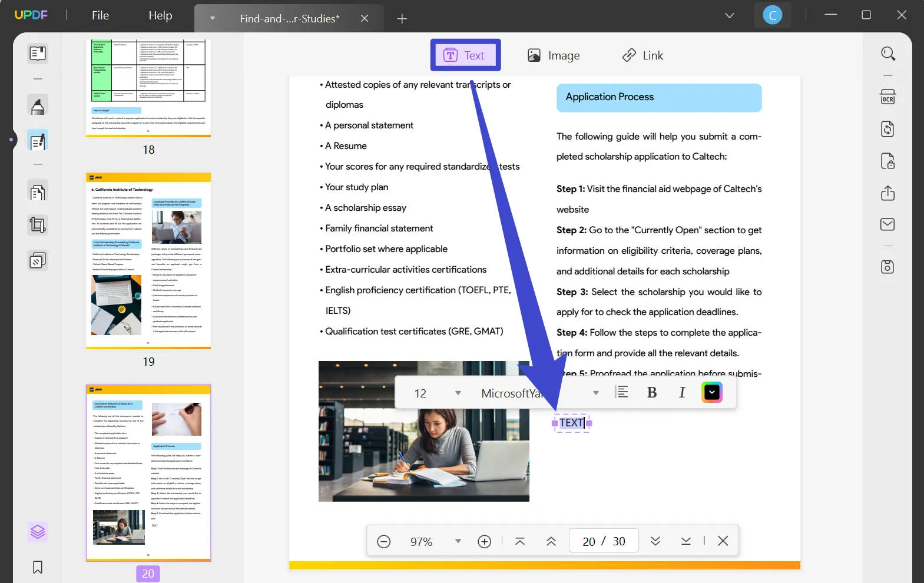
Task: Open the OCR recognition tool
Action: pos(887,97)
